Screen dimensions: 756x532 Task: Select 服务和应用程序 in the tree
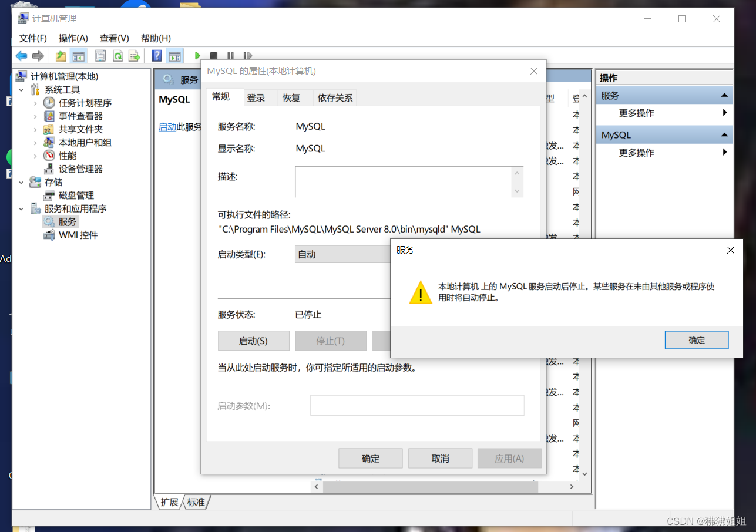(x=76, y=208)
